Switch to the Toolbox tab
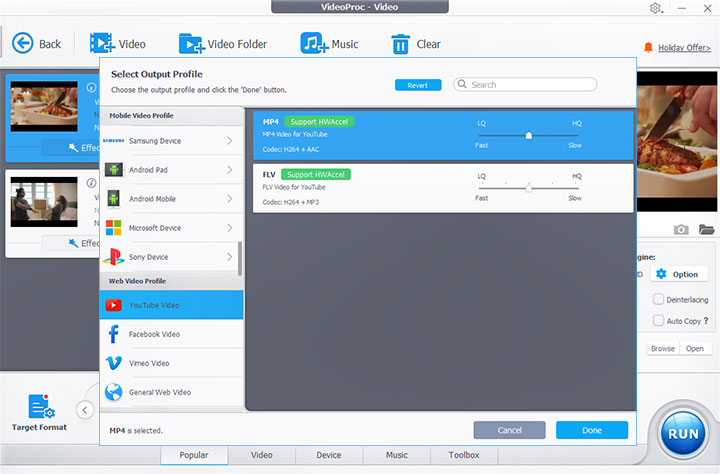Screen dimensions: 720x474 464,455
